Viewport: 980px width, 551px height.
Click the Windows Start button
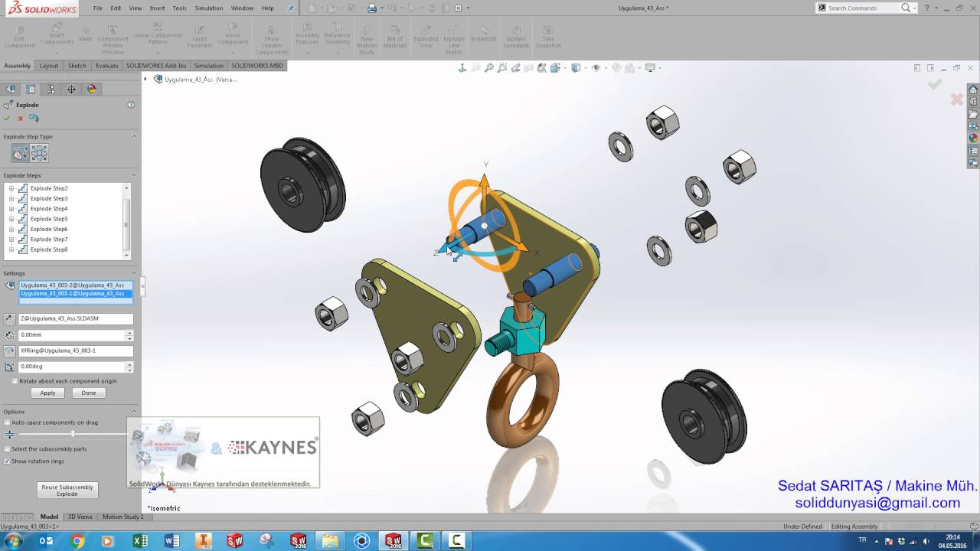(x=15, y=541)
